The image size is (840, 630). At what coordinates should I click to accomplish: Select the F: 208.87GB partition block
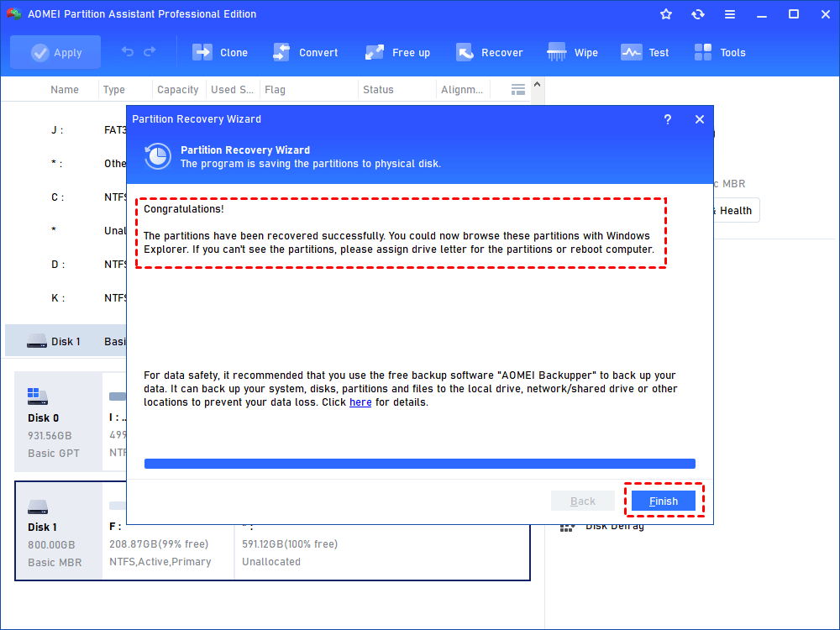[x=169, y=552]
